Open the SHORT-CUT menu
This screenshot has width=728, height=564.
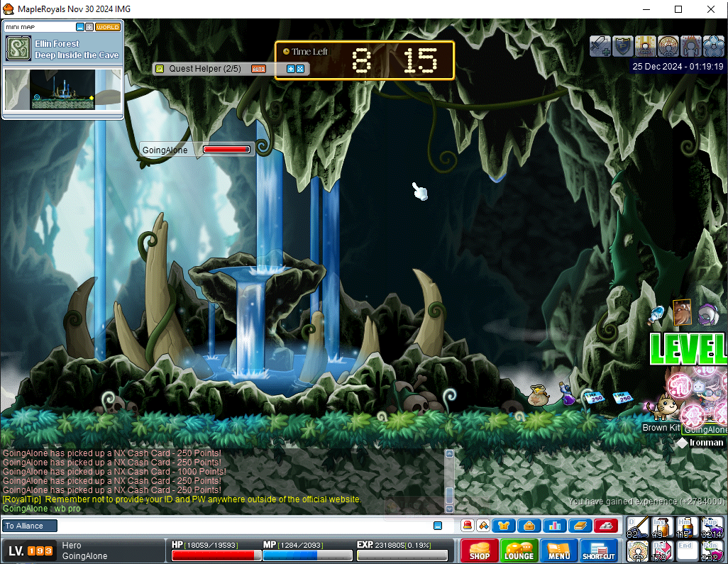tap(598, 551)
